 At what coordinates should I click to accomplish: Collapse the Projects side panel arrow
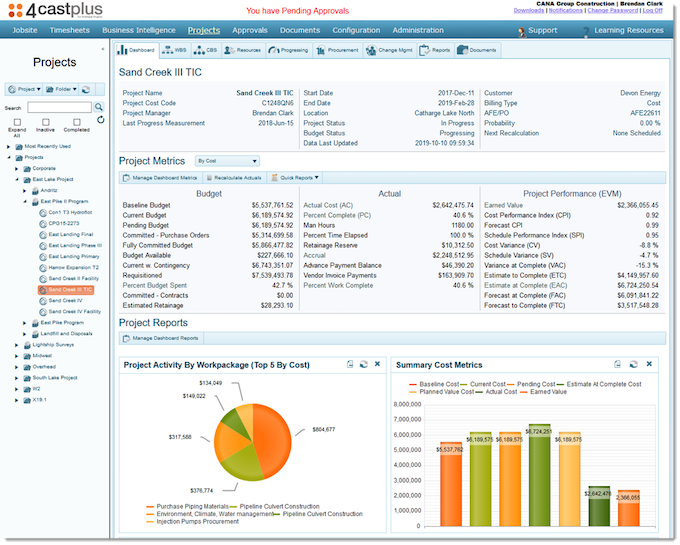103,49
